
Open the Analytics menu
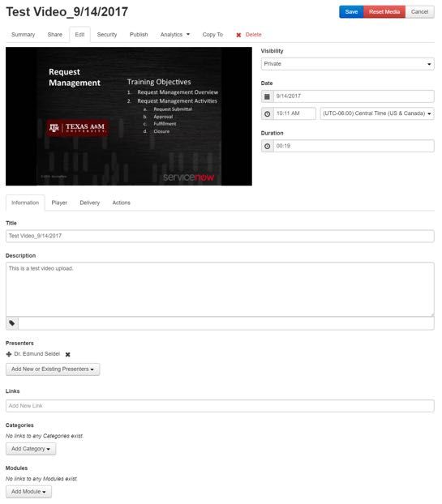pyautogui.click(x=175, y=34)
